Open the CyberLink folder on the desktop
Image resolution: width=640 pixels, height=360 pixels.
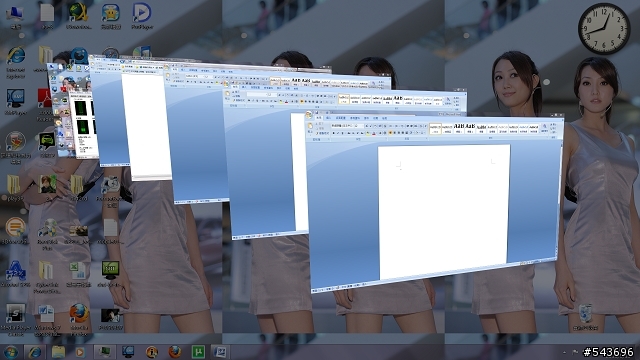(x=46, y=277)
